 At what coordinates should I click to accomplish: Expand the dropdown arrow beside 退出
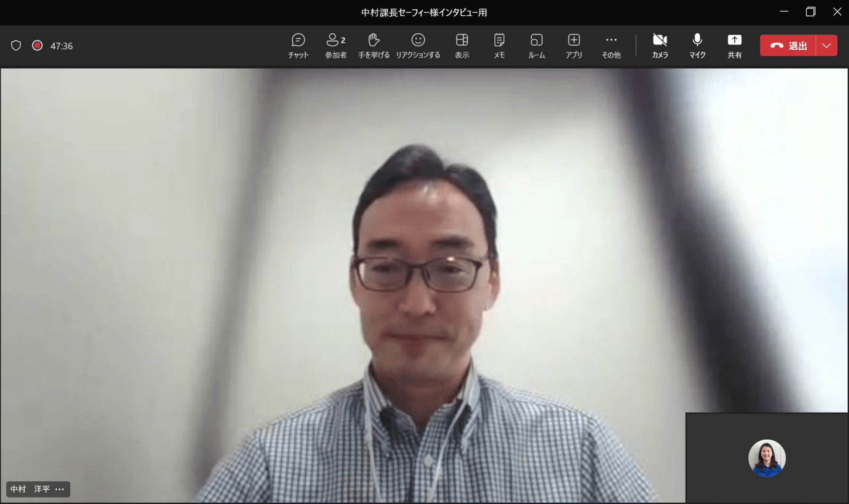pyautogui.click(x=826, y=46)
